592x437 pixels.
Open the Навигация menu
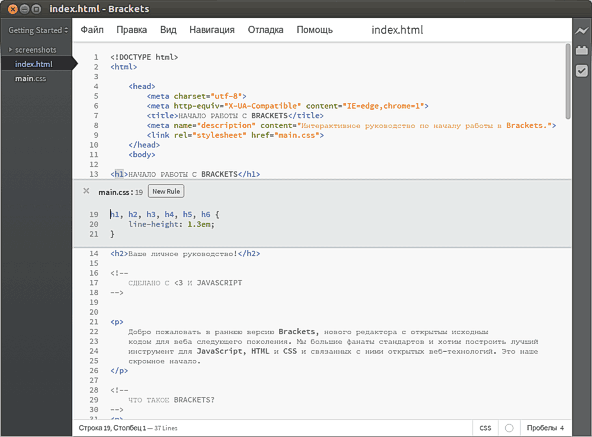pyautogui.click(x=212, y=30)
